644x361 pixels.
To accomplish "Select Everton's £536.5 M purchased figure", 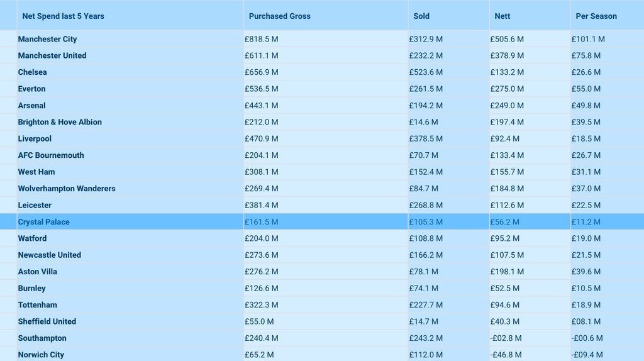I will 261,89.
